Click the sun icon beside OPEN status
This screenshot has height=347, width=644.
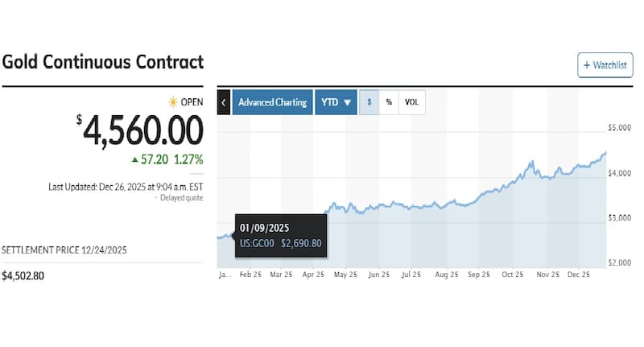(172, 102)
